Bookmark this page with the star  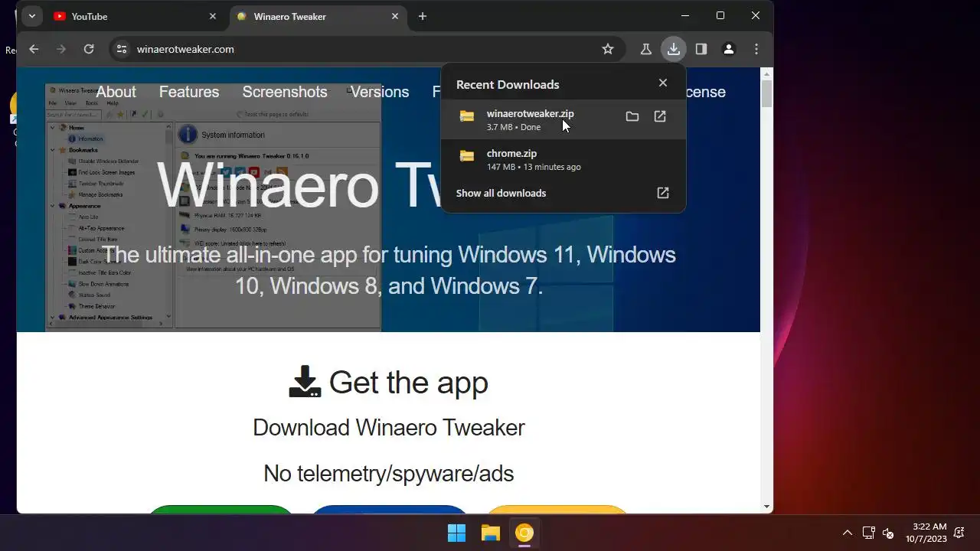tap(608, 49)
